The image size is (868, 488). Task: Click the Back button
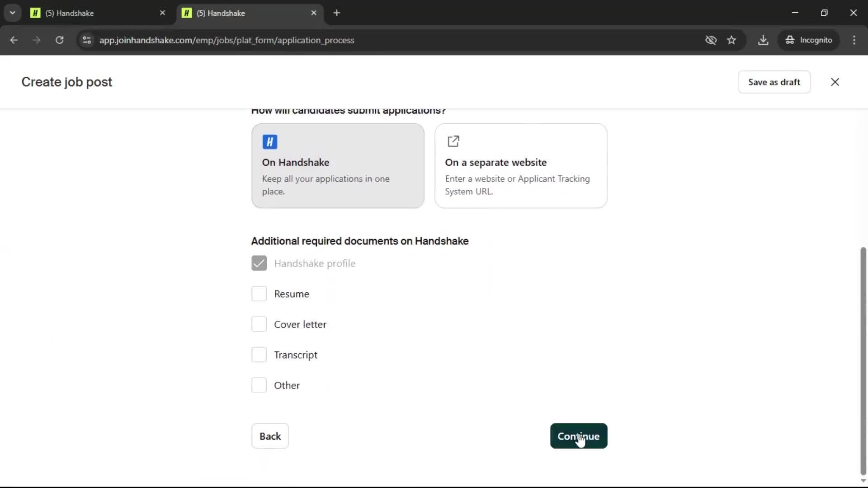pyautogui.click(x=270, y=436)
